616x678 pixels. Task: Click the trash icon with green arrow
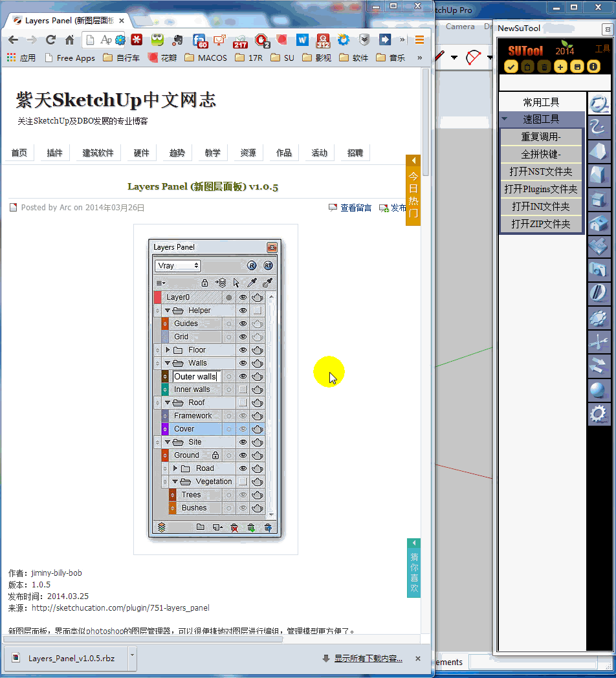tap(251, 527)
